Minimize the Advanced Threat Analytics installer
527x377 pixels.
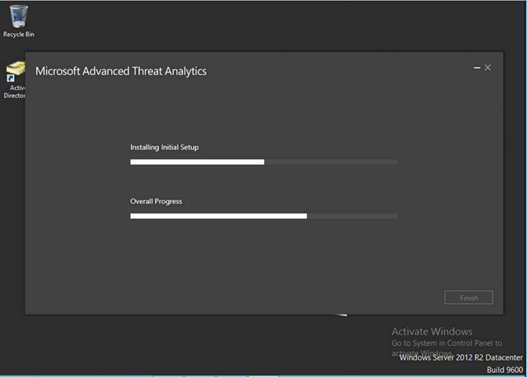coord(477,68)
